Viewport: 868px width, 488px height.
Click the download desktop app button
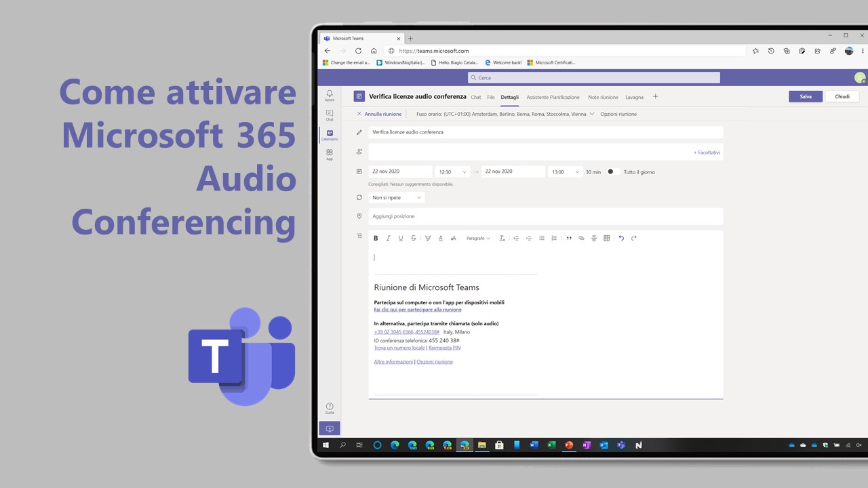[x=330, y=428]
